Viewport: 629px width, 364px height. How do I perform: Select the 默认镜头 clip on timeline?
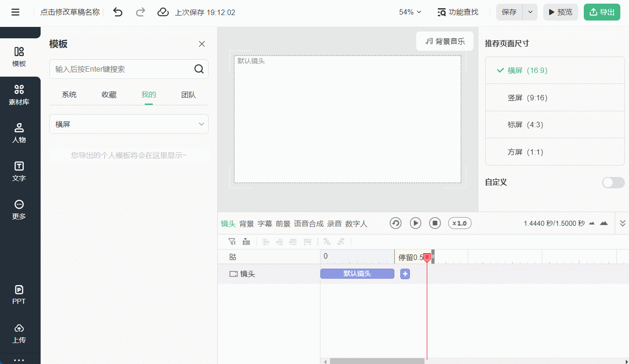(357, 274)
